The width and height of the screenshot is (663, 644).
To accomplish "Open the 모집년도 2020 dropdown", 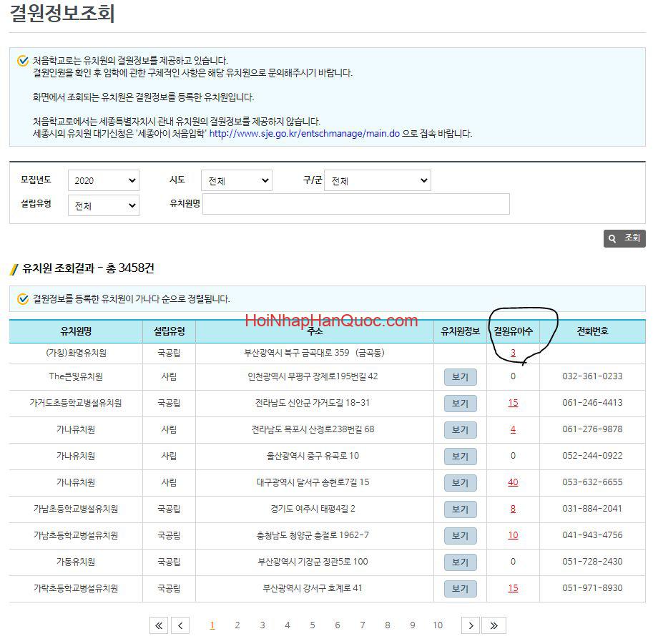I will (x=104, y=181).
